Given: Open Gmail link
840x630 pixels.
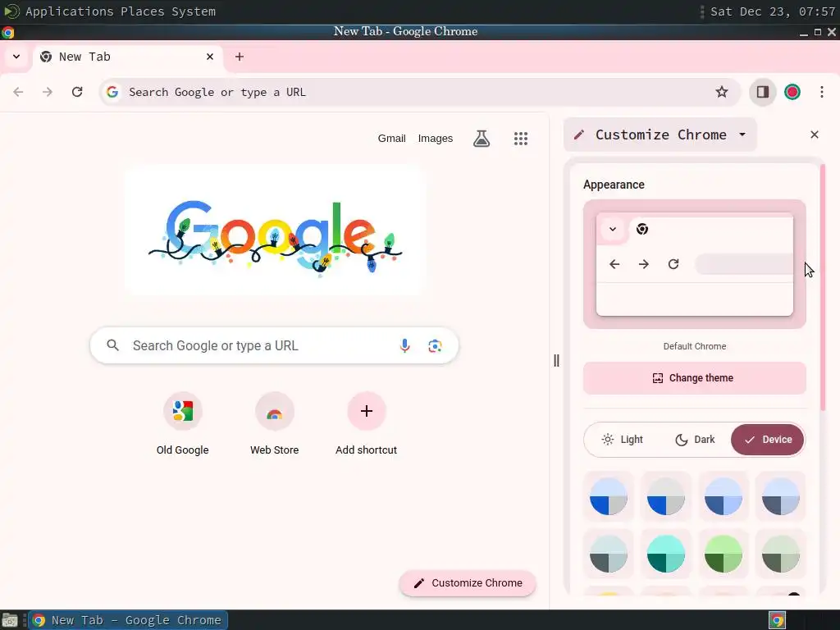Looking at the screenshot, I should (391, 139).
